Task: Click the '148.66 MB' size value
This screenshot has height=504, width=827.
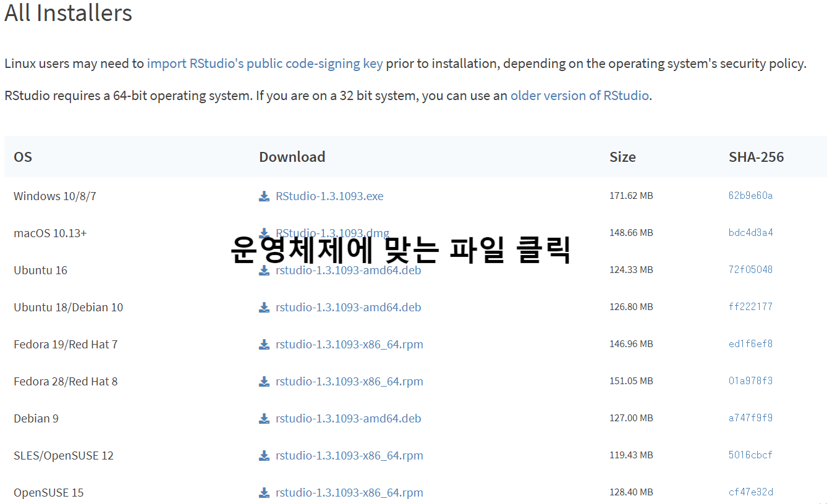Action: pos(631,233)
